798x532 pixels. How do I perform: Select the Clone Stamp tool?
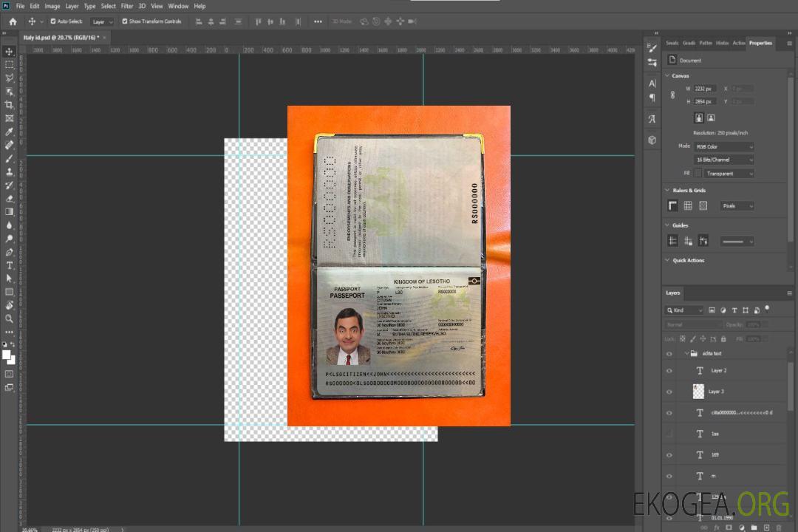pyautogui.click(x=9, y=171)
